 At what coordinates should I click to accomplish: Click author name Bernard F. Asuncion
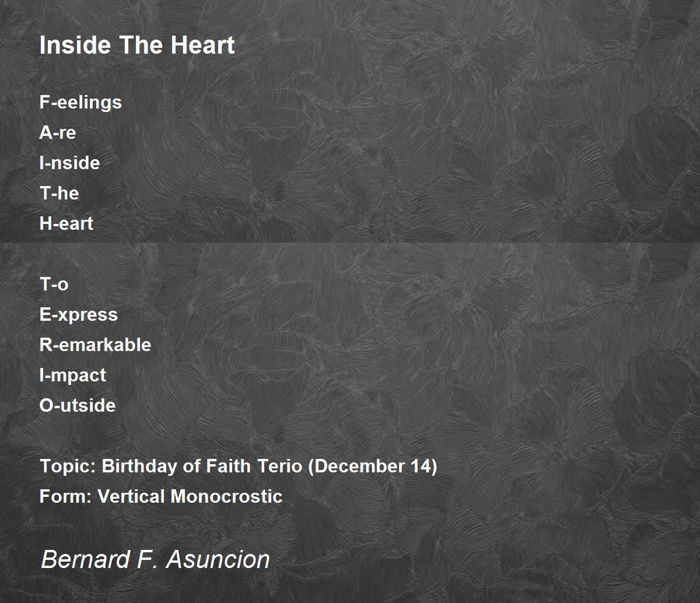(155, 559)
